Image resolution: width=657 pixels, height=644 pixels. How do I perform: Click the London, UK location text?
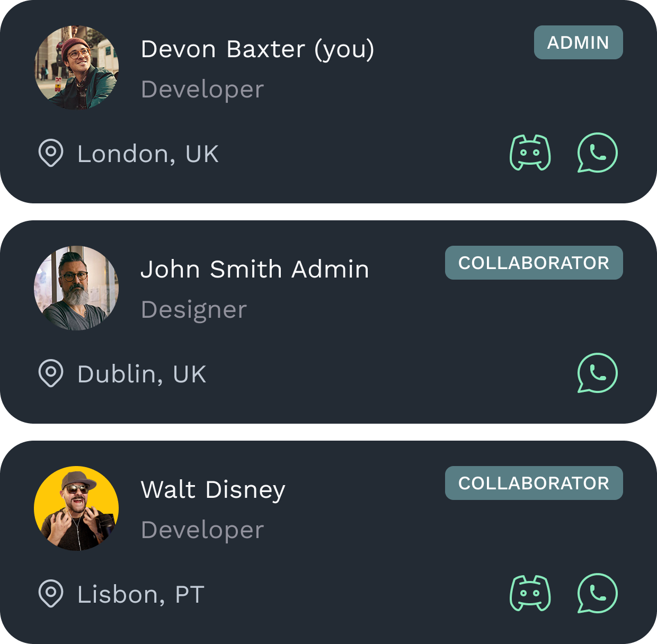click(148, 154)
